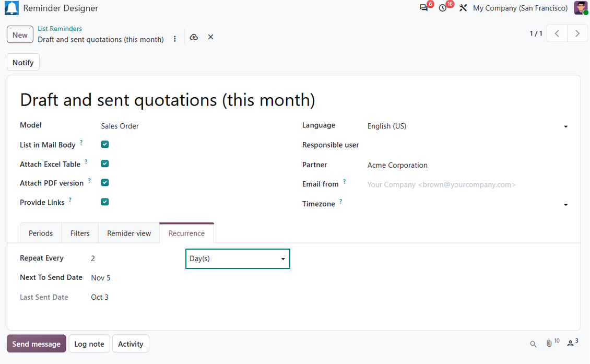Open the Filters tab

click(80, 233)
